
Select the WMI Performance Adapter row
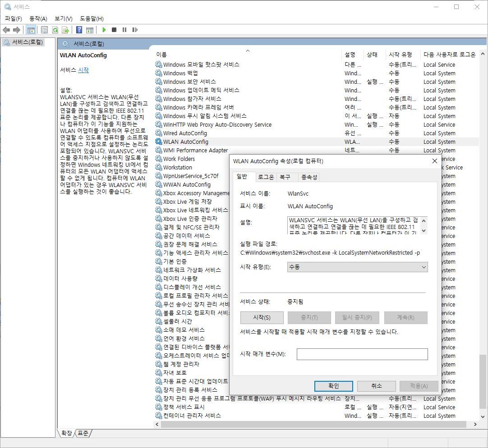coord(316,150)
